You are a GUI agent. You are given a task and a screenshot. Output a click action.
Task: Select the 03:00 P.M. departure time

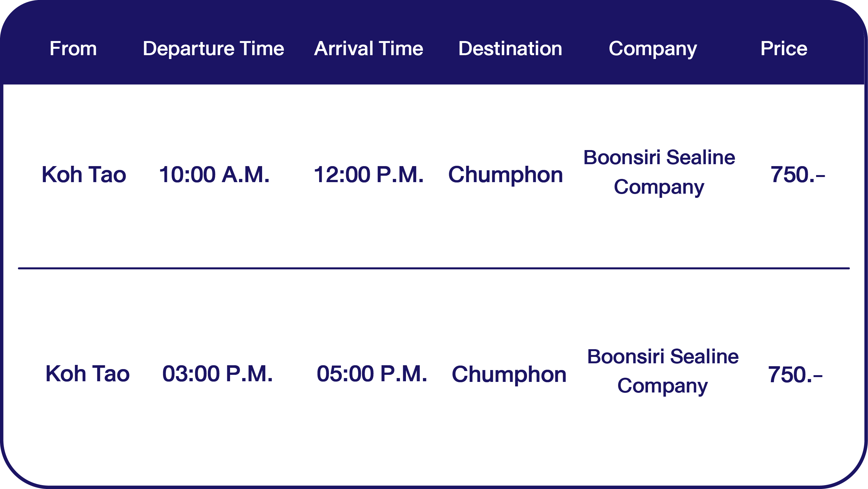coord(217,374)
